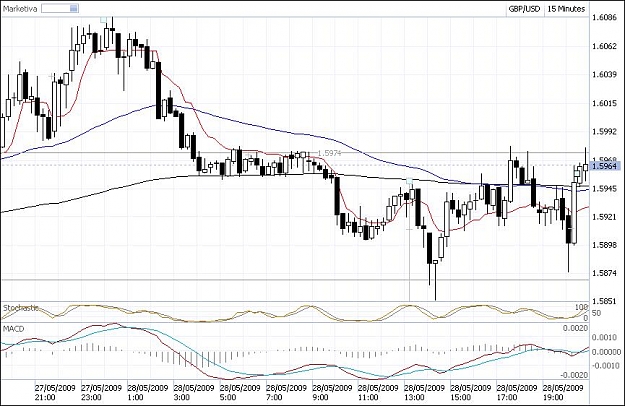Click the 28/05/2009 17:00 time label
Screen dimensions: 625x406
517,392
